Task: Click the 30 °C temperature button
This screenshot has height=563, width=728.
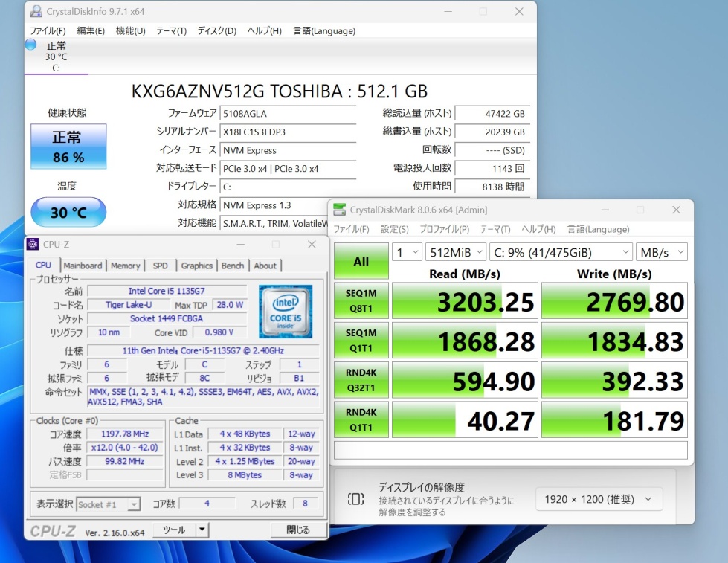Action: pos(68,212)
